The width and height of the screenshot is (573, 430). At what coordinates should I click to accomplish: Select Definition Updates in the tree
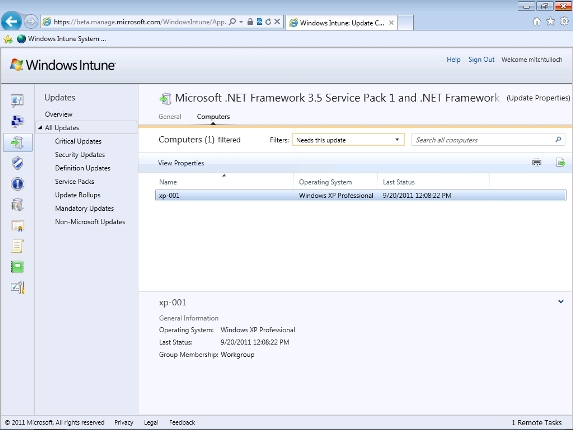[83, 168]
